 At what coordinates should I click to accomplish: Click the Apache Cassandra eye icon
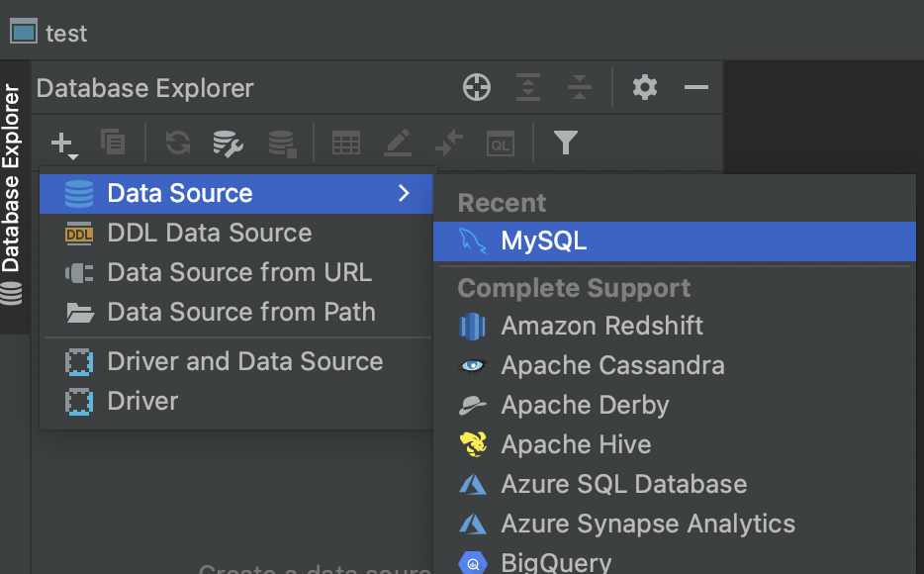(473, 366)
